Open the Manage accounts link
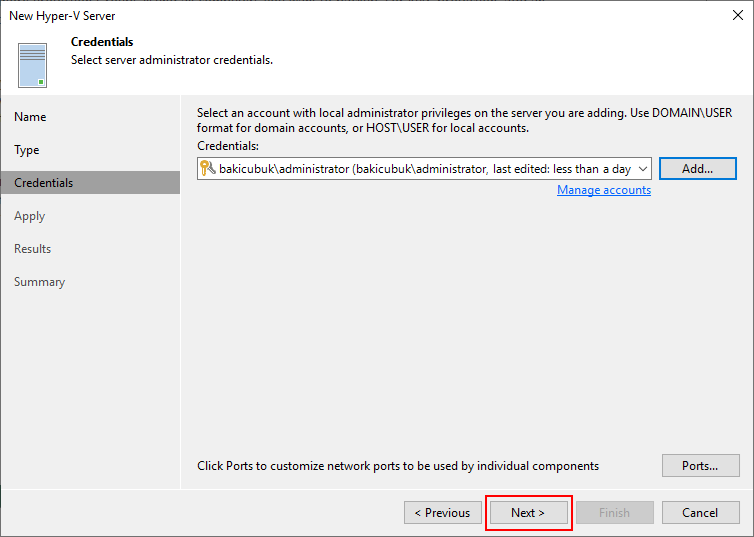 point(604,190)
